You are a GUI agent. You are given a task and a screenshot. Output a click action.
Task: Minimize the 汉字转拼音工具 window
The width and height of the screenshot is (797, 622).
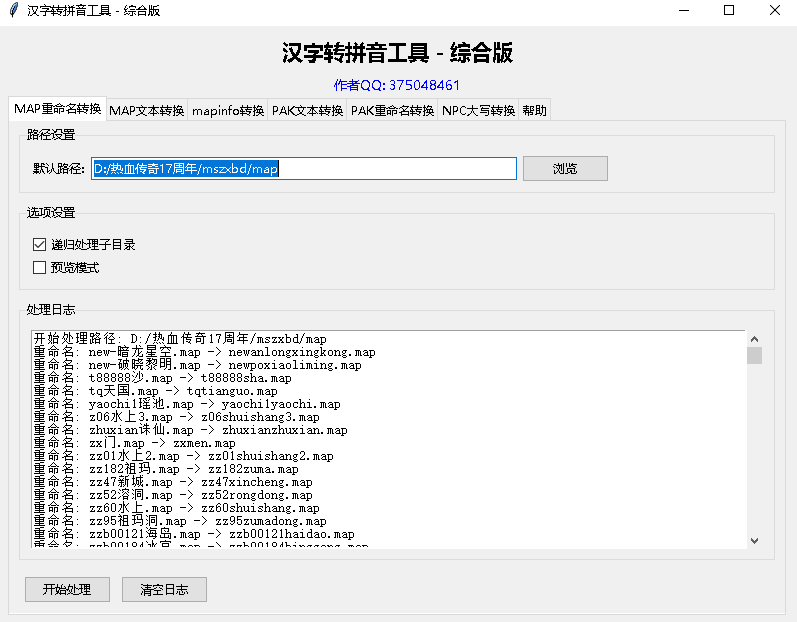pos(683,11)
